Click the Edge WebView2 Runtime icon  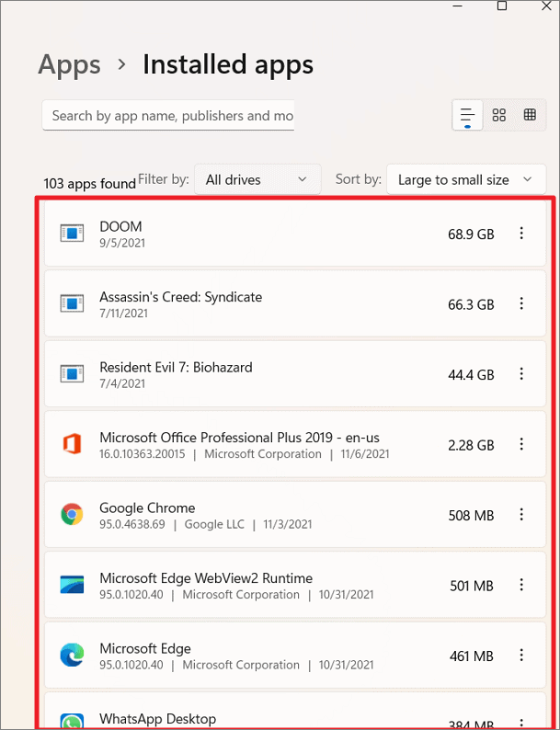tap(72, 585)
